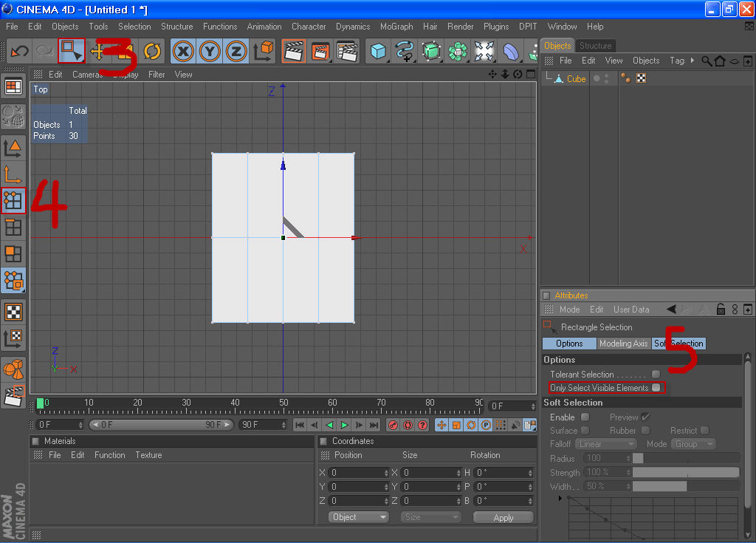
Task: Switch to Use Polygon tool
Action: tap(13, 254)
